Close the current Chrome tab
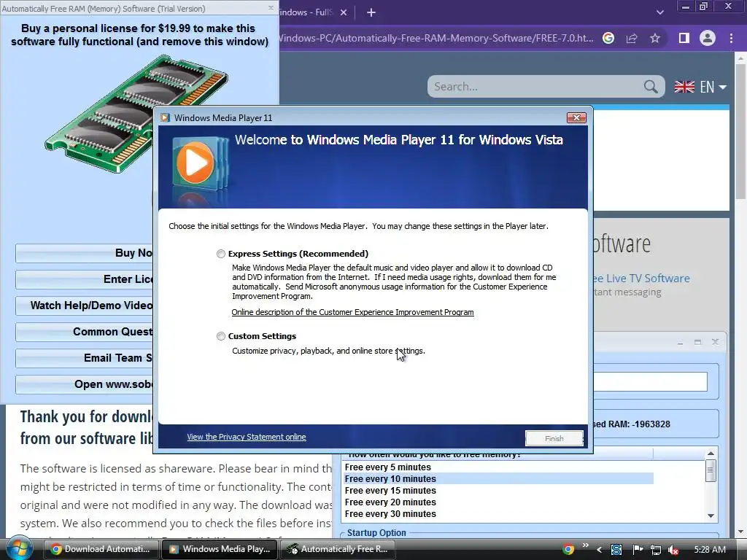747x560 pixels. pyautogui.click(x=344, y=13)
